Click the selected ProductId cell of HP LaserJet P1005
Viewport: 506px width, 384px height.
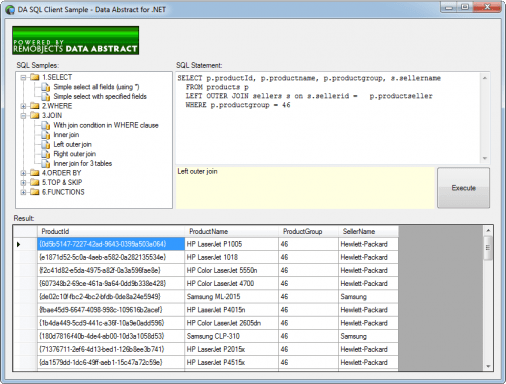click(111, 244)
